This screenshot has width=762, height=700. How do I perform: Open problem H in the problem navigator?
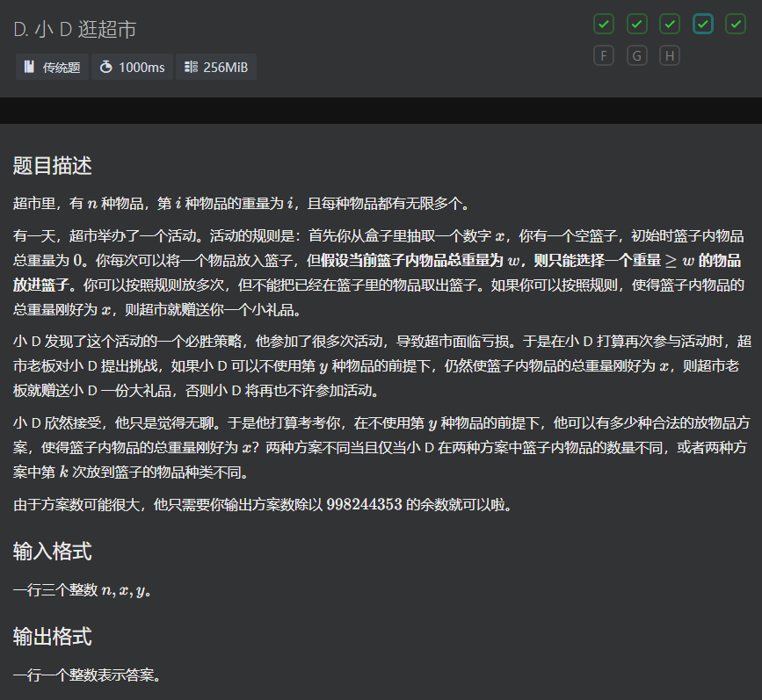[670, 56]
